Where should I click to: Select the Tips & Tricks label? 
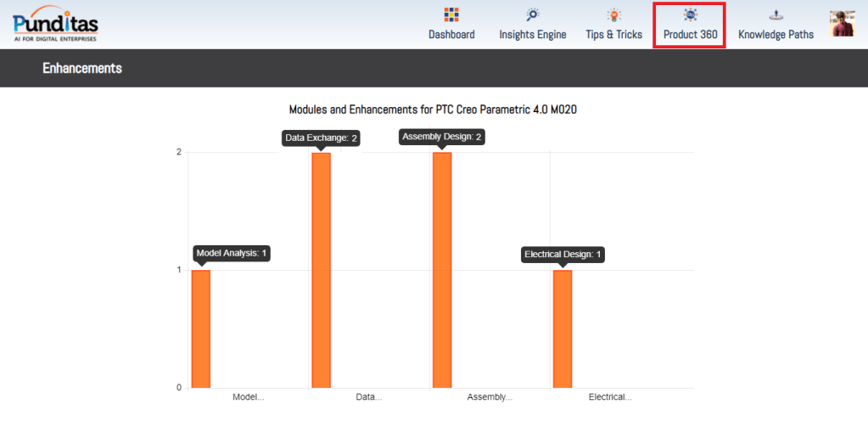point(613,35)
